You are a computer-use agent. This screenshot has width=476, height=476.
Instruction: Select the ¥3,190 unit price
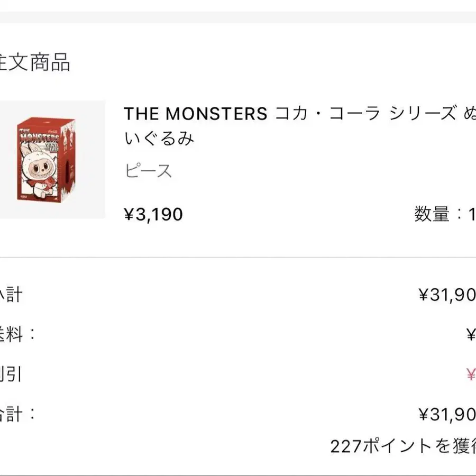click(153, 214)
